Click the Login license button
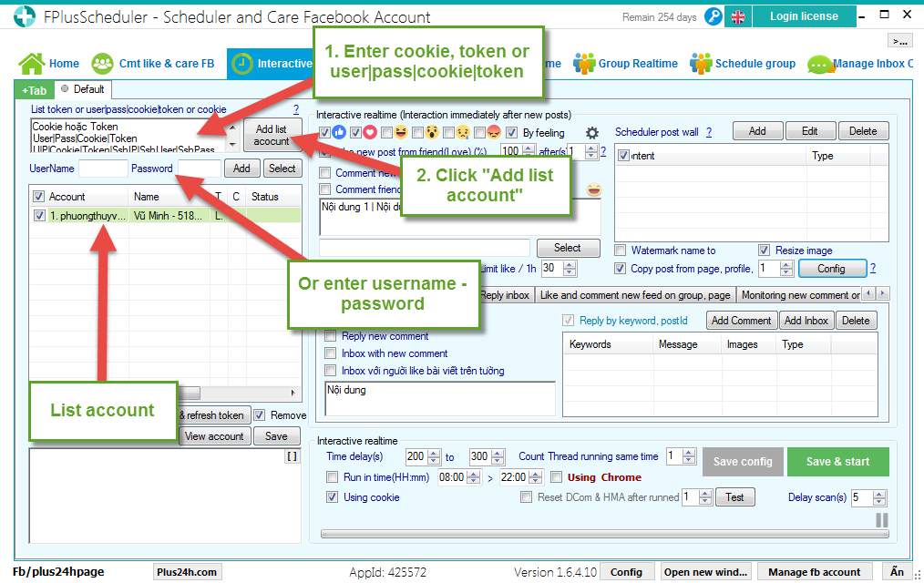Viewport: 924px width, 583px height. coord(804,16)
